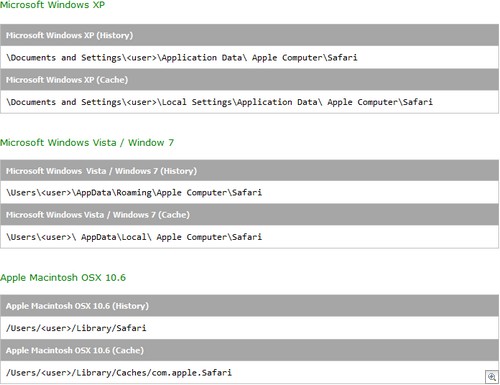The height and width of the screenshot is (385, 500).
Task: Select the Apple Macintosh OSX 10.6 (History) header
Action: tap(249, 306)
